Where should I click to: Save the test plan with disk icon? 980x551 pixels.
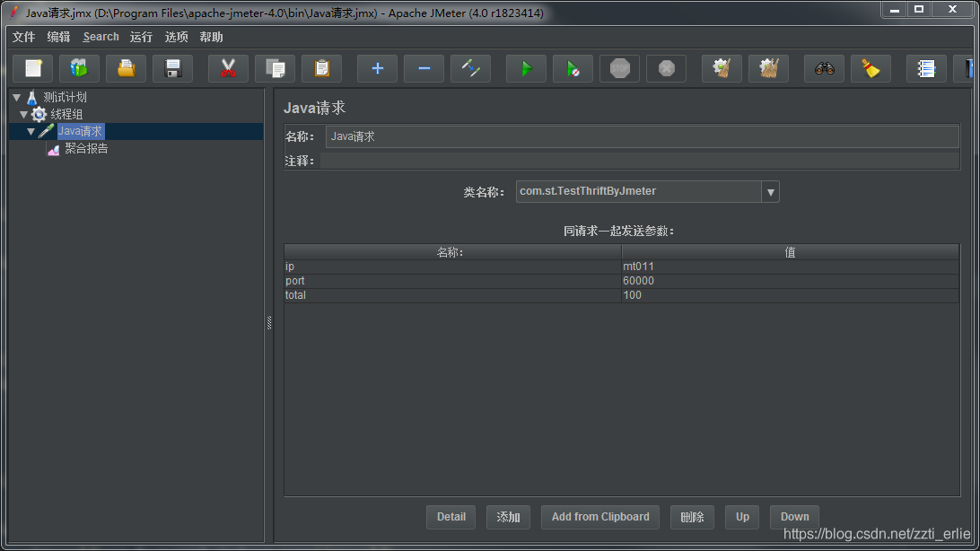click(173, 68)
